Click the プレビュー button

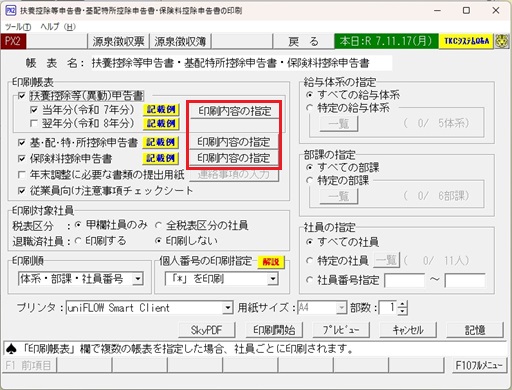tap(341, 330)
